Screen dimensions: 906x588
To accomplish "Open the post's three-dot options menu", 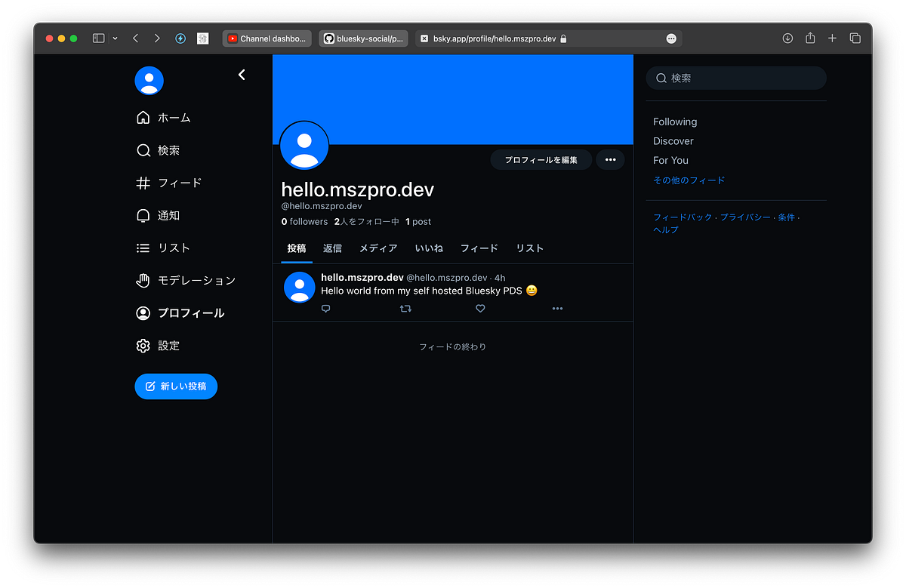I will coord(557,309).
